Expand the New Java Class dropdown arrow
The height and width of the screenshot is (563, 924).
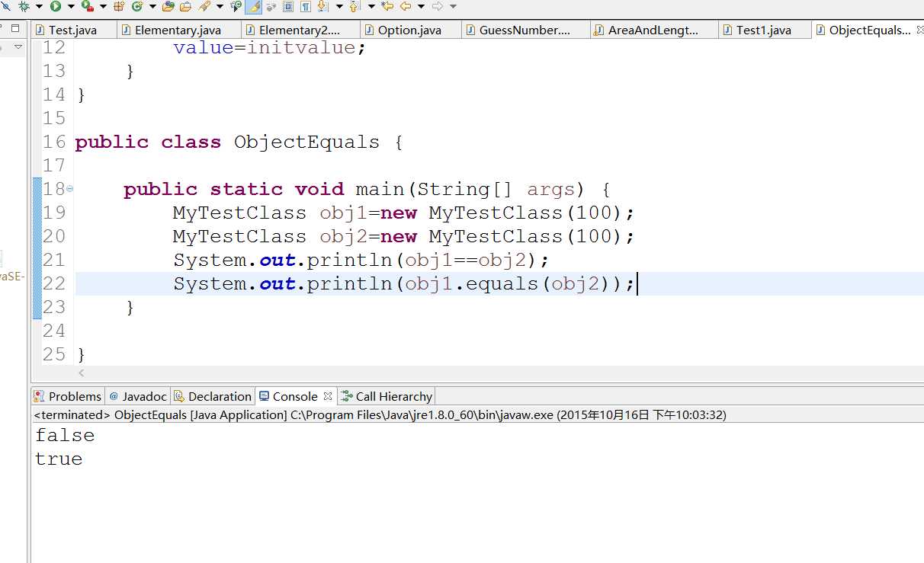[x=152, y=7]
